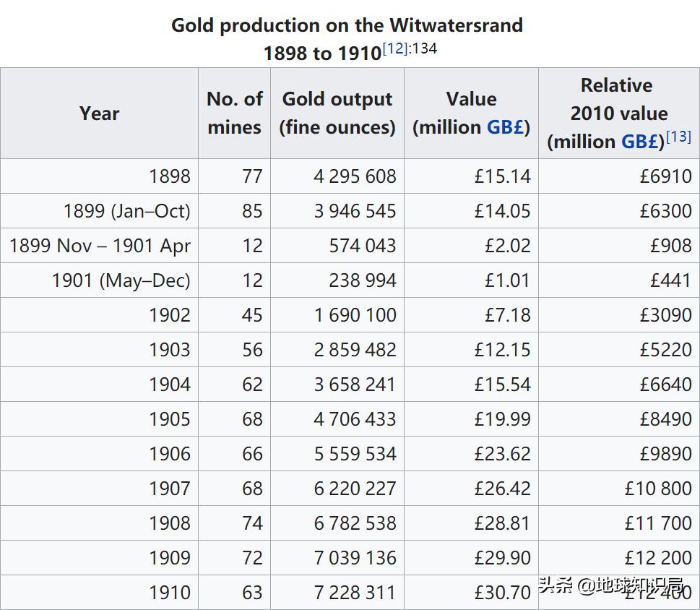This screenshot has width=700, height=610.
Task: Click mines count 68 in 1905 row
Action: click(252, 419)
